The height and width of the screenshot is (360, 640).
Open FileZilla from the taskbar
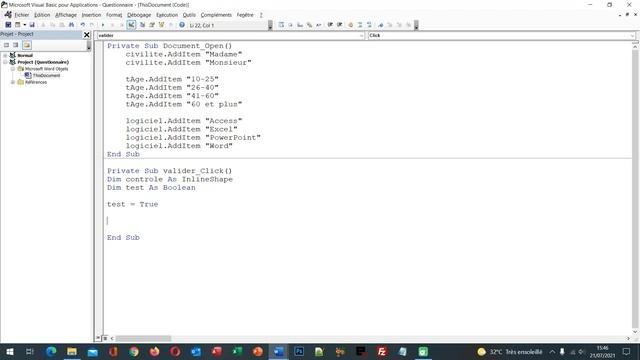[x=382, y=351]
